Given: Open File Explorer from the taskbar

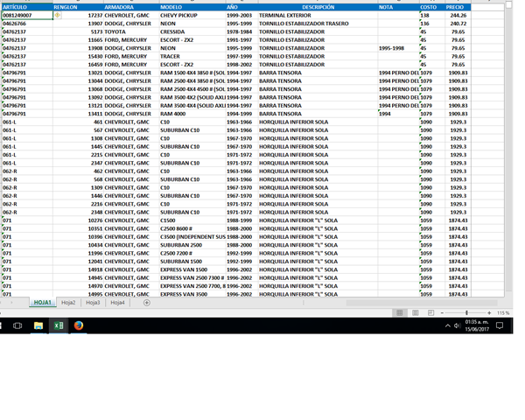Looking at the screenshot, I should pyautogui.click(x=38, y=325).
